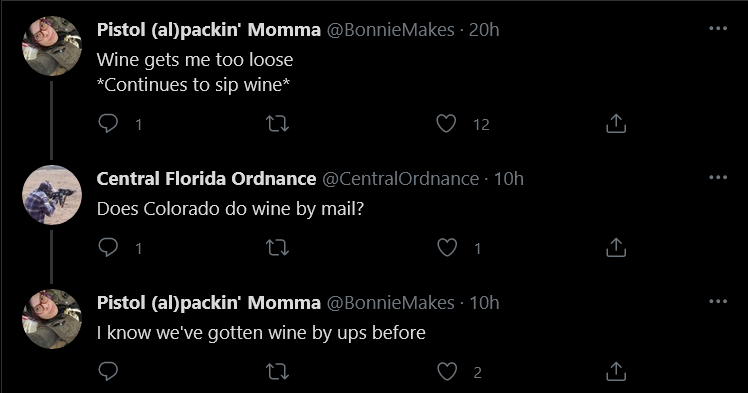View Central Florida Ordnance avatar photo
The height and width of the screenshot is (393, 748).
pyautogui.click(x=52, y=195)
